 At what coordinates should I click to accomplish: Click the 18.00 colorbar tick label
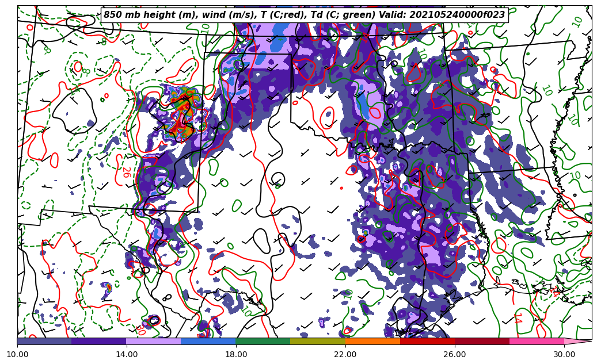[236, 354]
